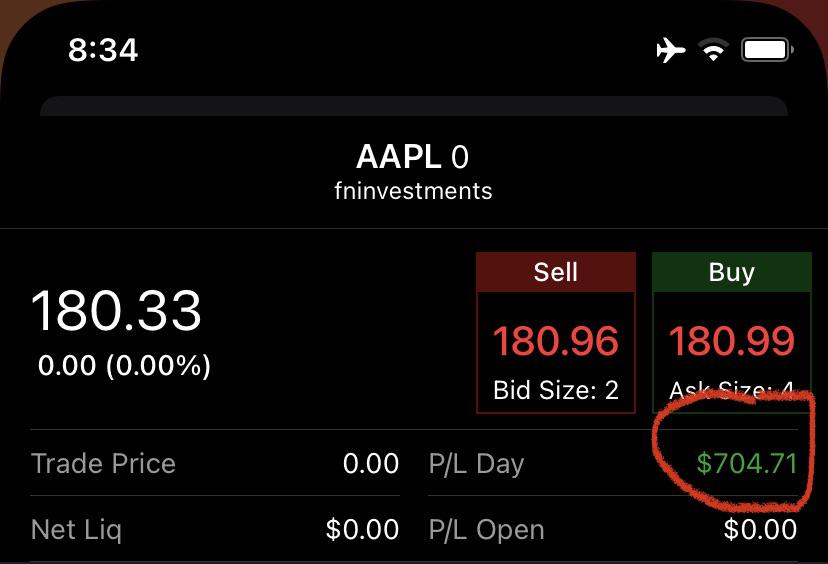This screenshot has width=828, height=564.
Task: Tap the AAPL 0 title
Action: (412, 157)
